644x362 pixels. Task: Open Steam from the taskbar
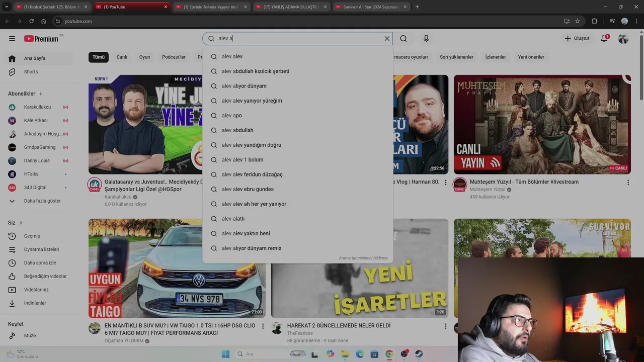tap(419, 354)
